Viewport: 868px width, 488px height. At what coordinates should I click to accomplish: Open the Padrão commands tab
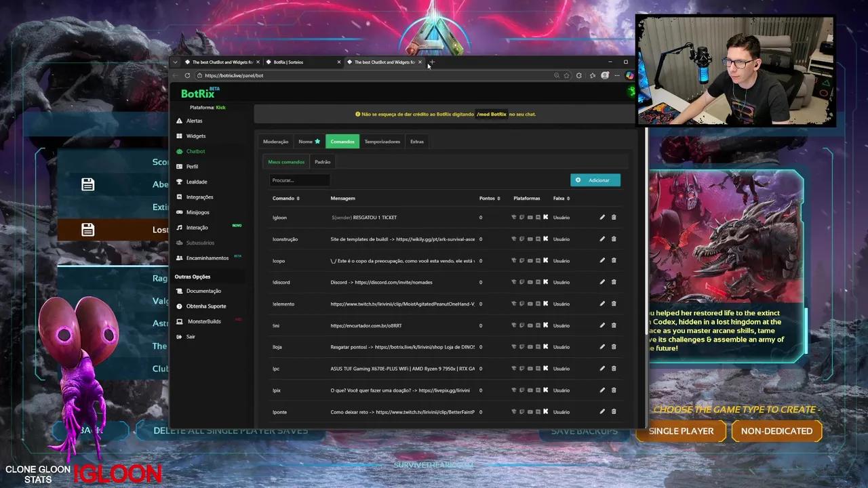click(322, 162)
